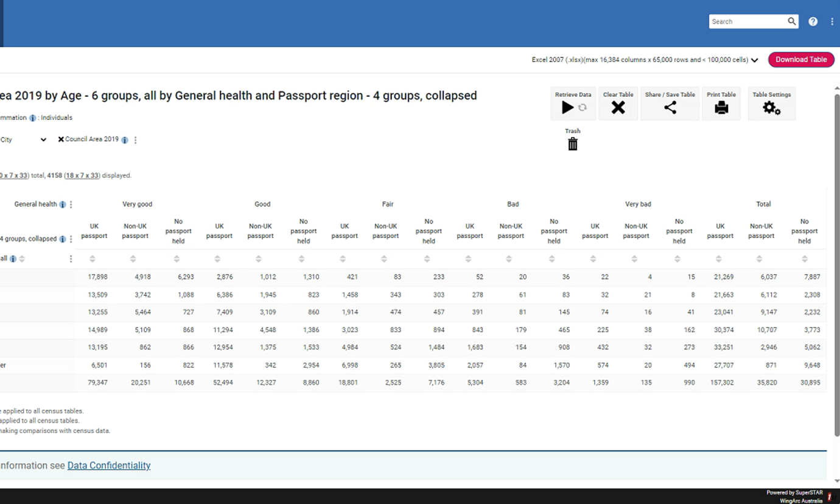The width and height of the screenshot is (840, 504).
Task: Remove the Council Area 2019 field
Action: tap(61, 139)
